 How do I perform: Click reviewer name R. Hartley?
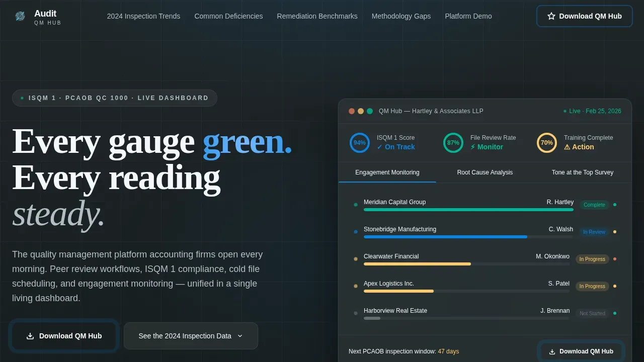[x=560, y=202]
